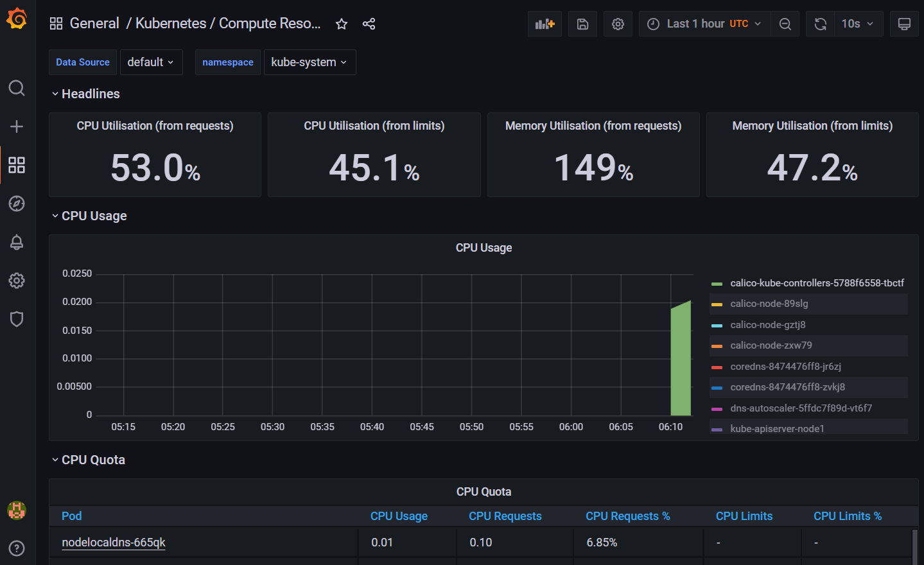This screenshot has height=565, width=924.
Task: Open the Search dashboards icon
Action: [17, 88]
